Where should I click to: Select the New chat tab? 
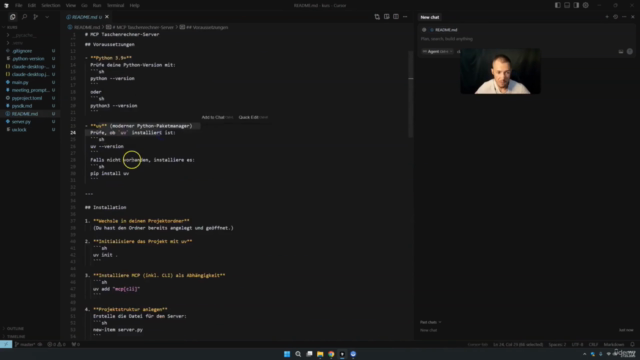tap(430, 17)
